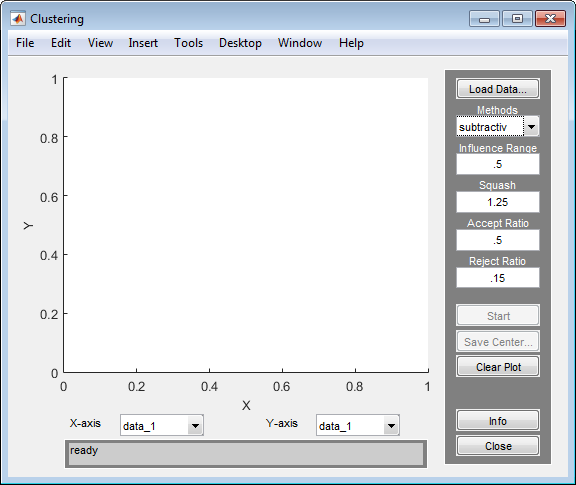Minimize the Clustering window
The image size is (576, 485).
pos(484,19)
